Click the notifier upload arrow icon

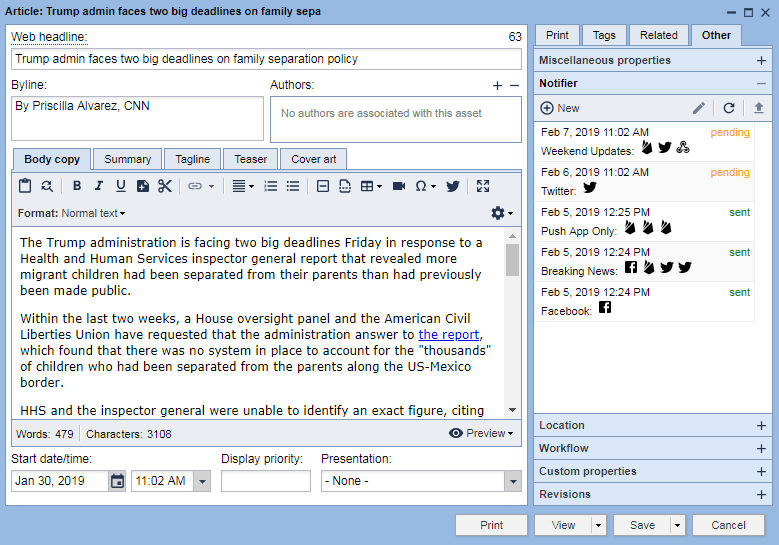(x=759, y=108)
